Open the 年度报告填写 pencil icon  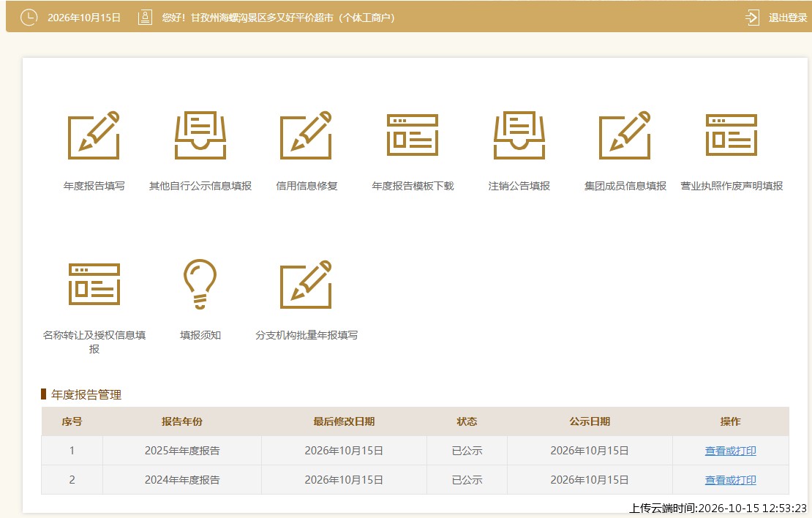[94, 135]
